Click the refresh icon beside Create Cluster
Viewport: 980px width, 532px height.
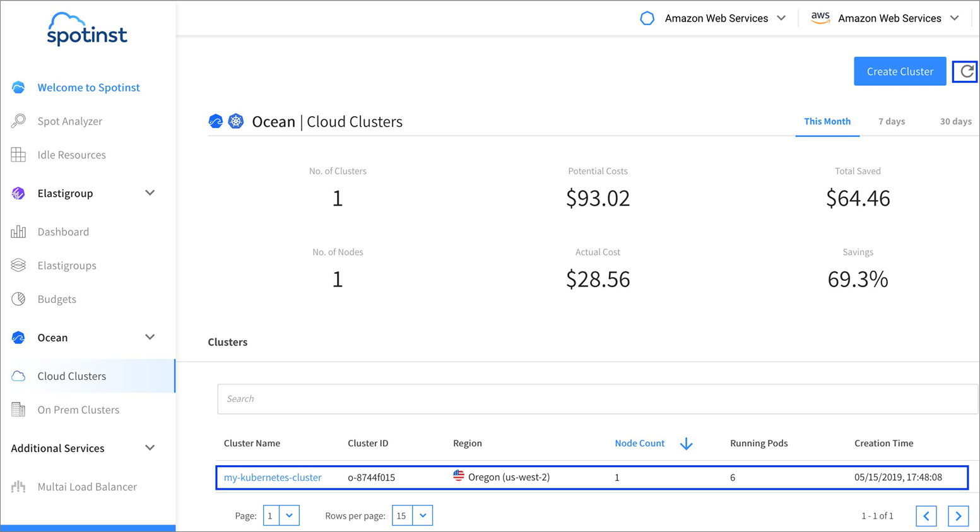pyautogui.click(x=965, y=72)
